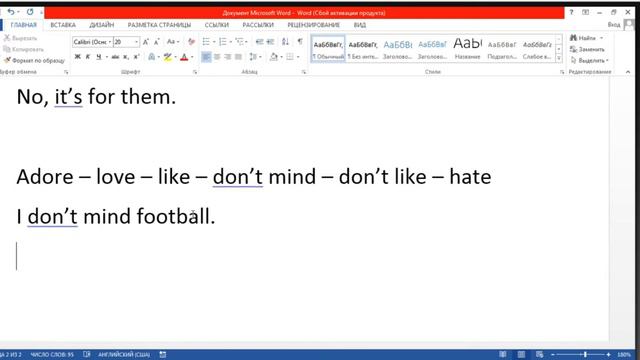Open the РАССЫЛКИ tab
The height and width of the screenshot is (360, 640).
pos(258,25)
